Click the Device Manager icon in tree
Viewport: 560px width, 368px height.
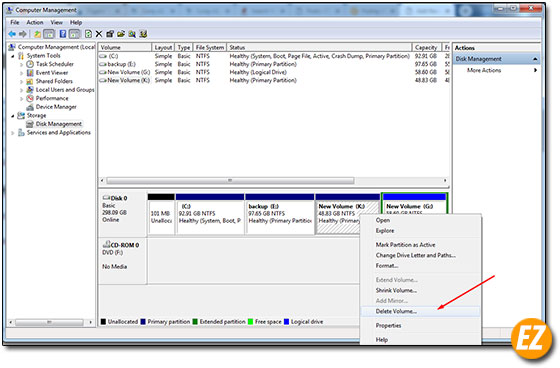coord(30,107)
